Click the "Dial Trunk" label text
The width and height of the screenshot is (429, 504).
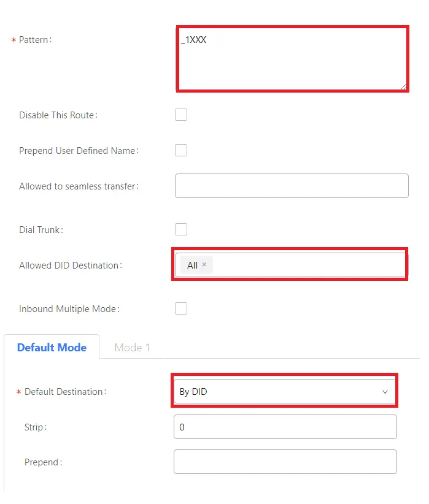tap(41, 230)
